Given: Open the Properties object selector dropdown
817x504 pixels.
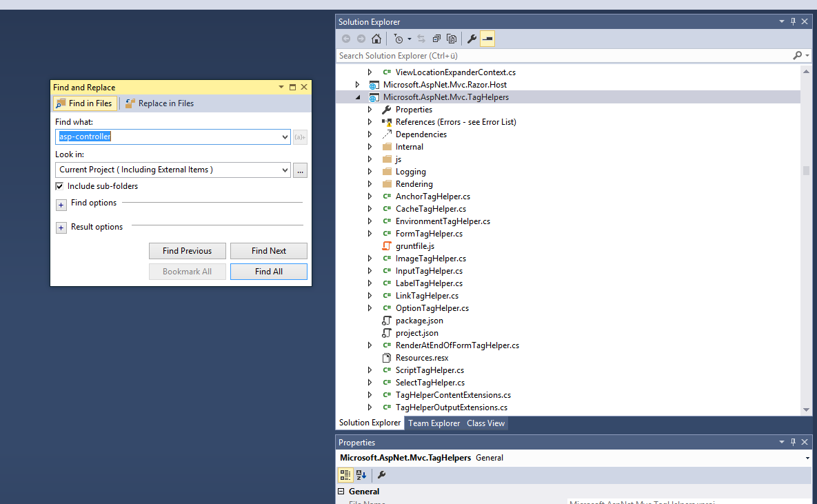Looking at the screenshot, I should pyautogui.click(x=807, y=458).
